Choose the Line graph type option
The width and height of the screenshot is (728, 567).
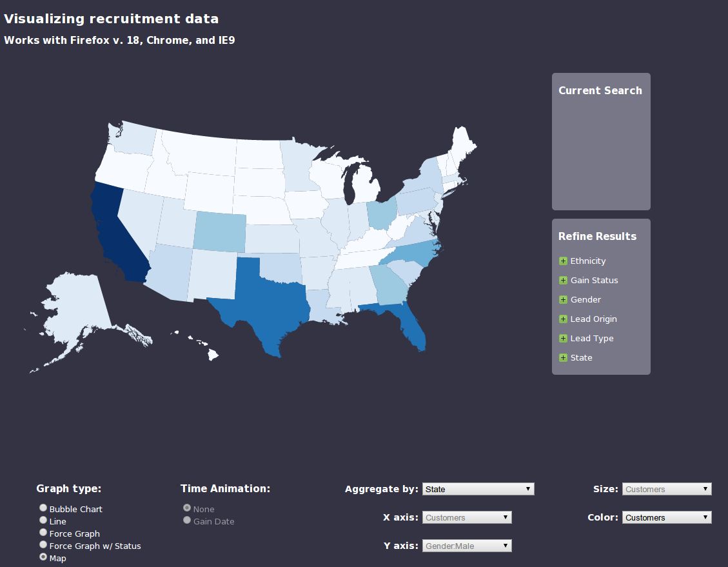(x=43, y=521)
